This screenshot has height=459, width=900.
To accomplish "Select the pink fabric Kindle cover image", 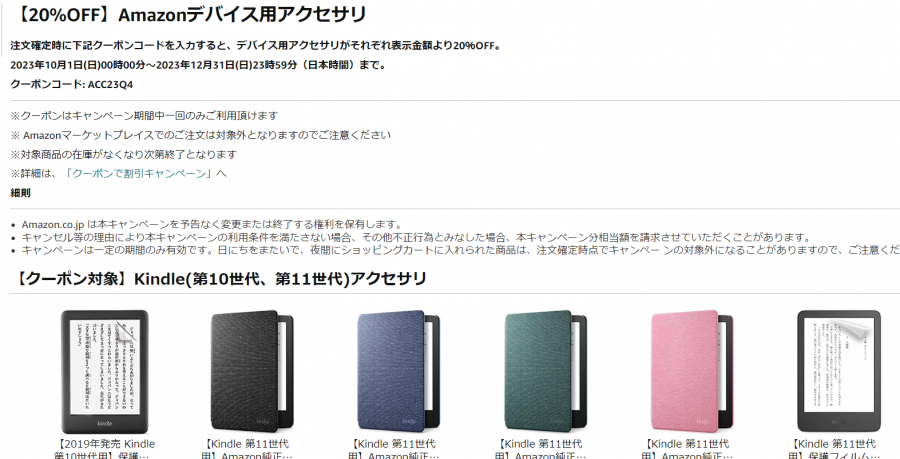I will [x=692, y=372].
